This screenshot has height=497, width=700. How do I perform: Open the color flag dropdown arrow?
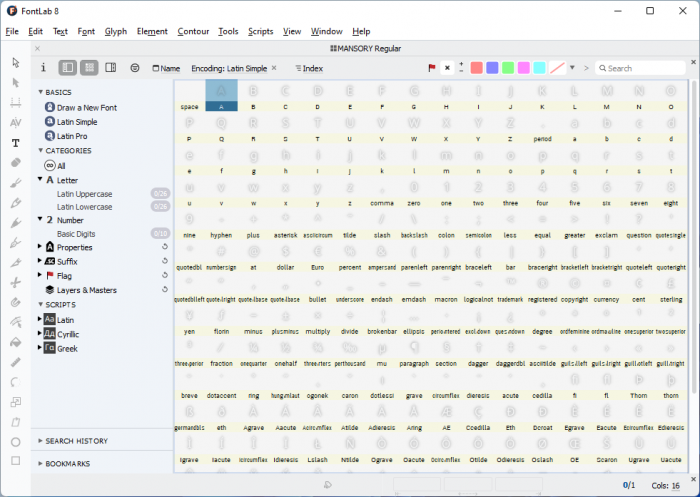click(x=572, y=68)
